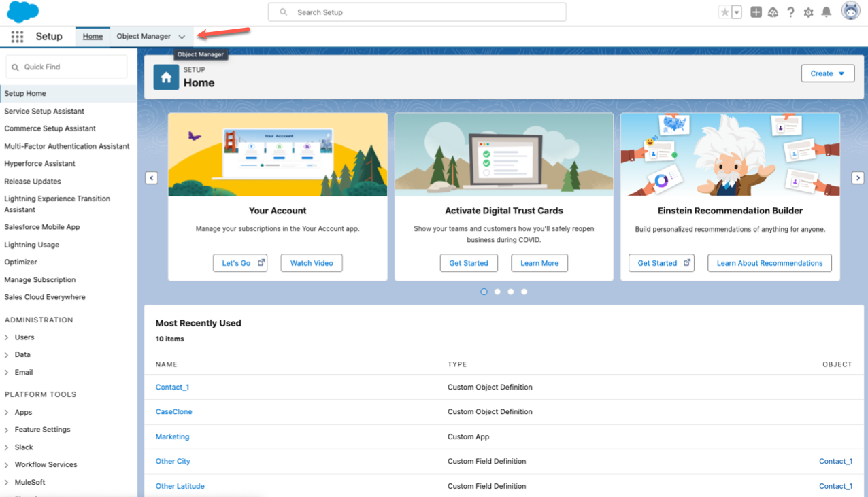Select the first carousel page dot

[x=484, y=292]
